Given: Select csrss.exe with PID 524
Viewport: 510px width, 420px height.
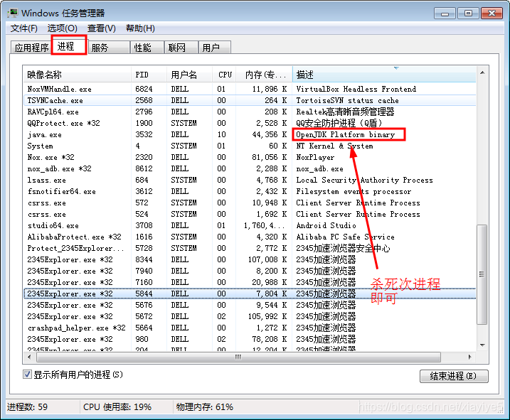Looking at the screenshot, I should 250,214.
